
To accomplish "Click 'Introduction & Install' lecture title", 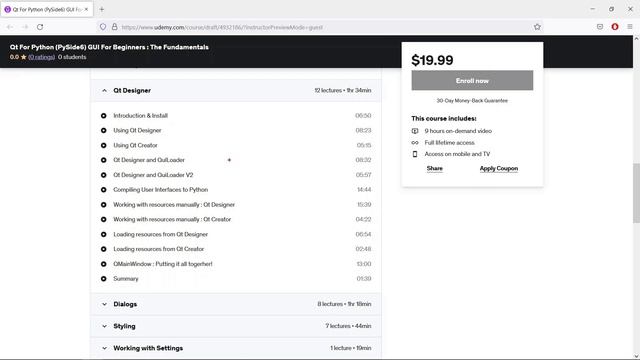I will tap(140, 116).
